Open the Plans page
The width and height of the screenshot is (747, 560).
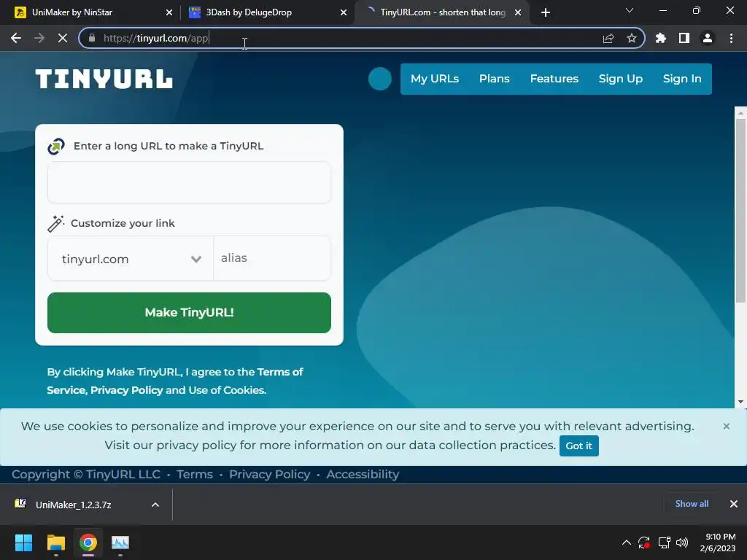[494, 79]
